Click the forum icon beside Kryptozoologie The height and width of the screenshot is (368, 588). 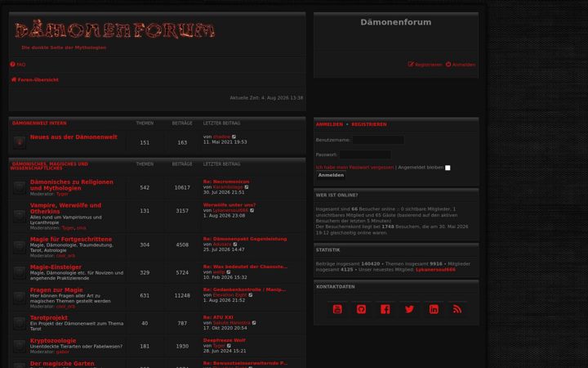click(x=20, y=346)
